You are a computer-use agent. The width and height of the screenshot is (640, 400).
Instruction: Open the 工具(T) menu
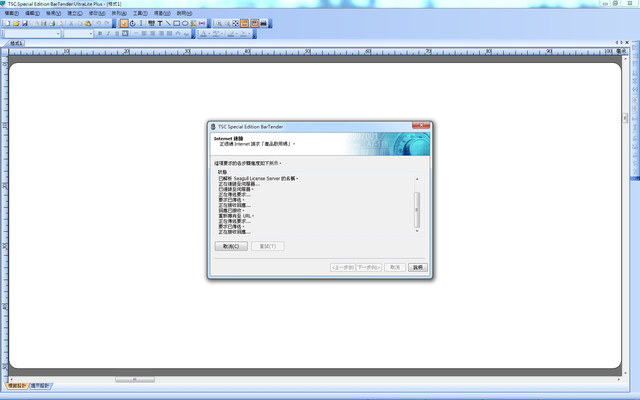click(140, 13)
